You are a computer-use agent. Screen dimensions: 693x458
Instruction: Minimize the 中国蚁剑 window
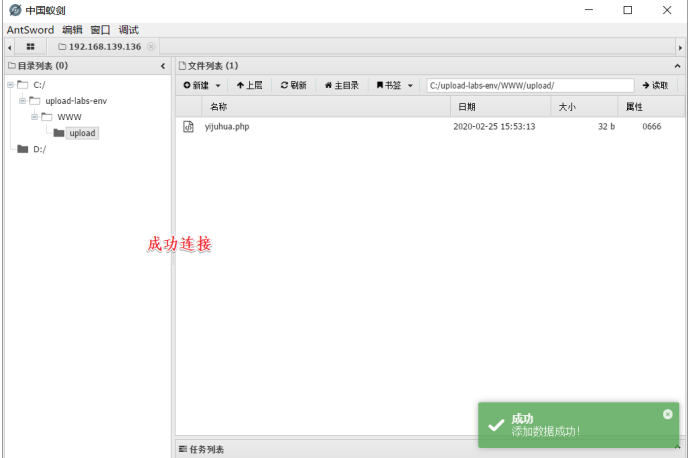pos(589,10)
